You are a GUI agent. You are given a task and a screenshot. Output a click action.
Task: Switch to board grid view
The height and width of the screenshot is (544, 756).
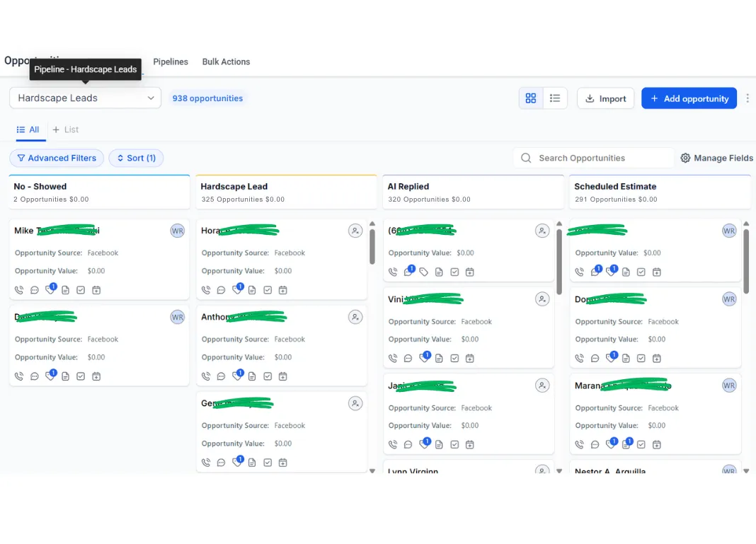click(531, 98)
